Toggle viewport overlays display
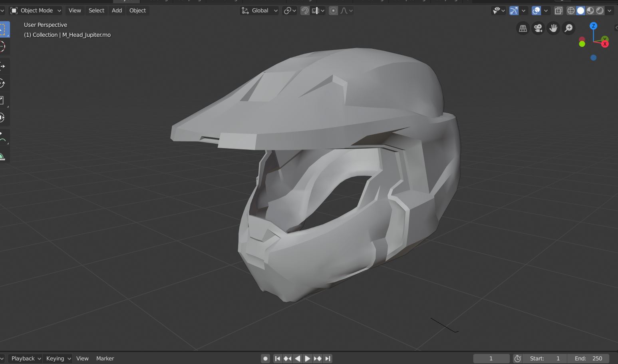The height and width of the screenshot is (364, 618). pyautogui.click(x=537, y=11)
